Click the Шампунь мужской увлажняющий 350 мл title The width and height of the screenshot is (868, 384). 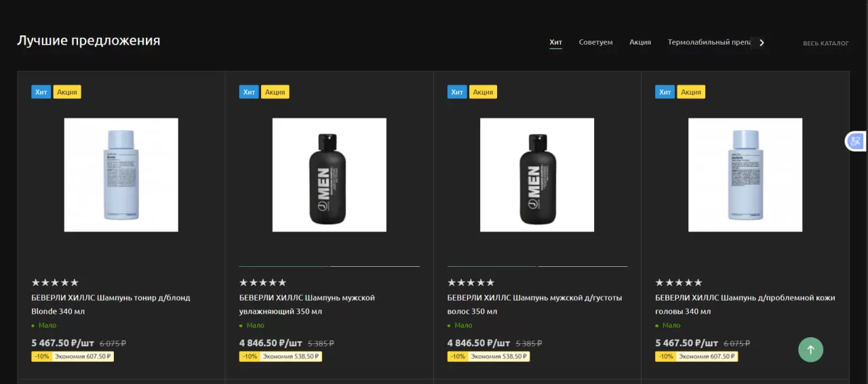pyautogui.click(x=307, y=304)
